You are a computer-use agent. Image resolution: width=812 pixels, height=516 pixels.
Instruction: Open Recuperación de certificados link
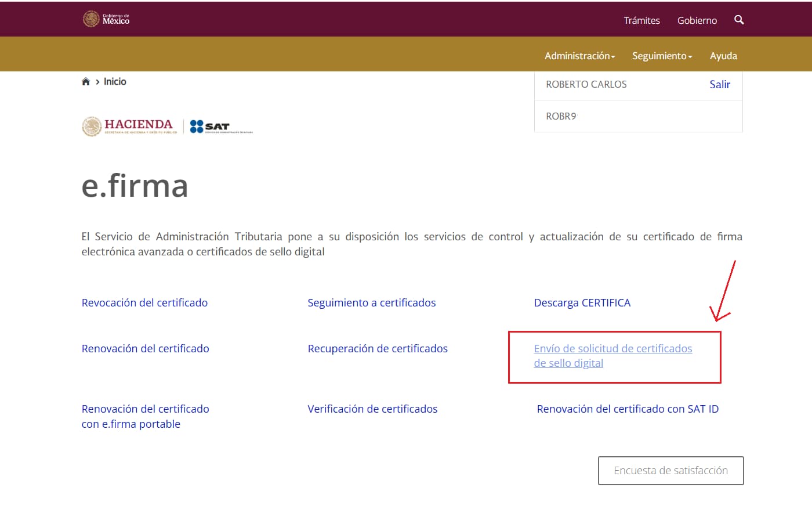click(378, 349)
